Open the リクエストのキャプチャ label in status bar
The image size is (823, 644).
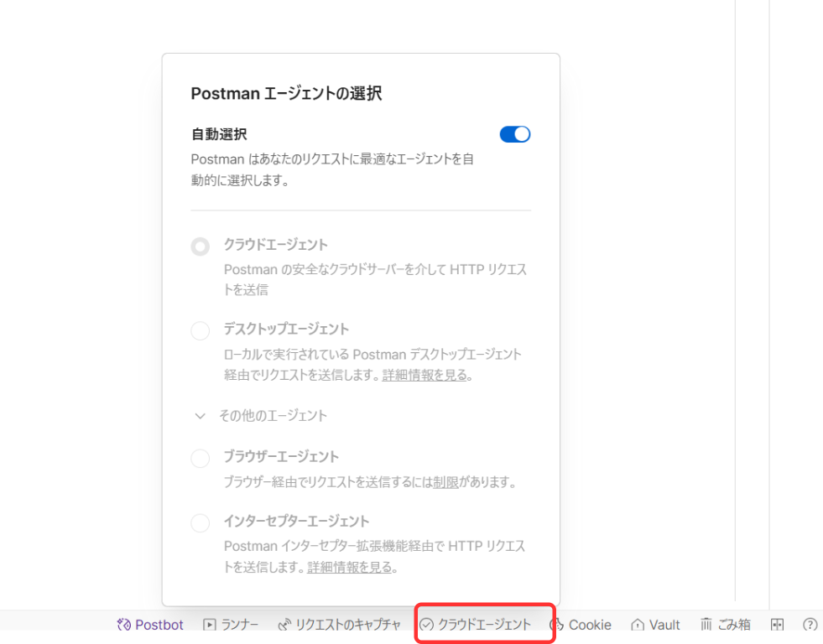(348, 625)
